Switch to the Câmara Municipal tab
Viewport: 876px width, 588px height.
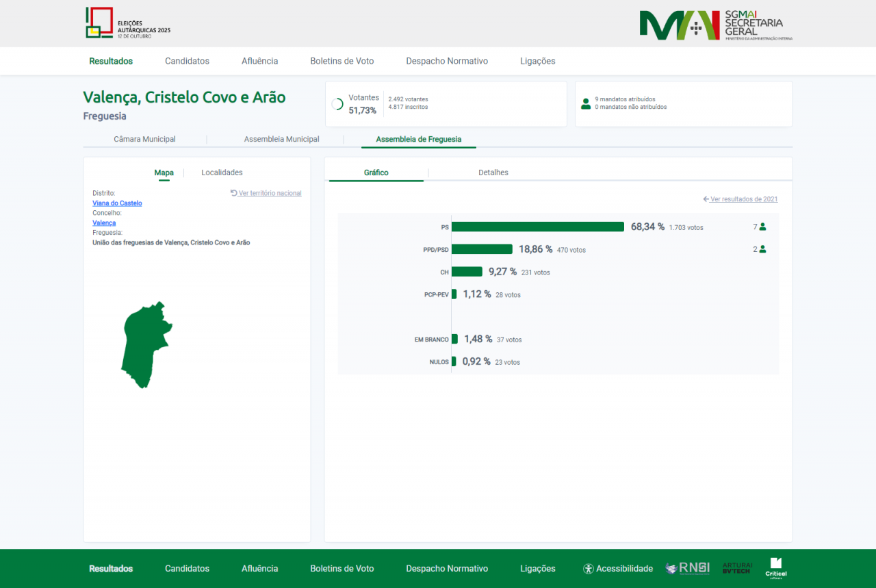pyautogui.click(x=144, y=139)
